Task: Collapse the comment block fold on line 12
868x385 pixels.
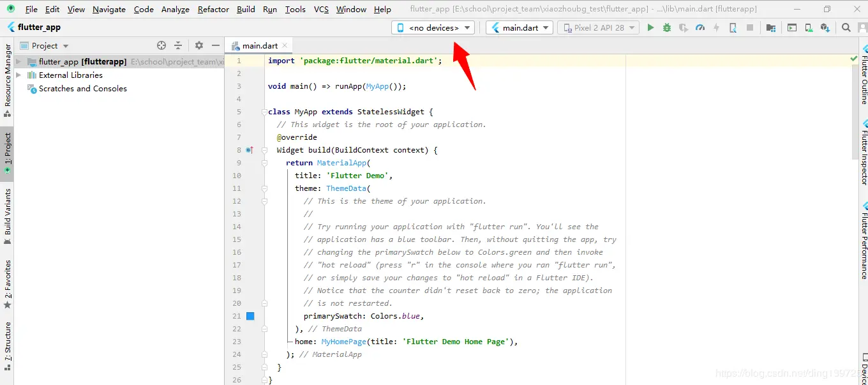Action: click(x=264, y=201)
